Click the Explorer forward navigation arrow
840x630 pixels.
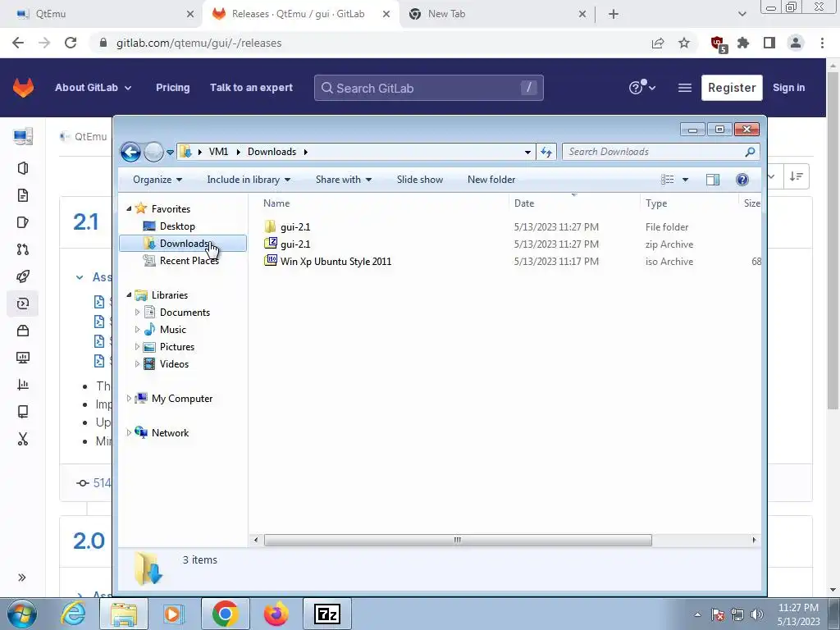pos(153,152)
